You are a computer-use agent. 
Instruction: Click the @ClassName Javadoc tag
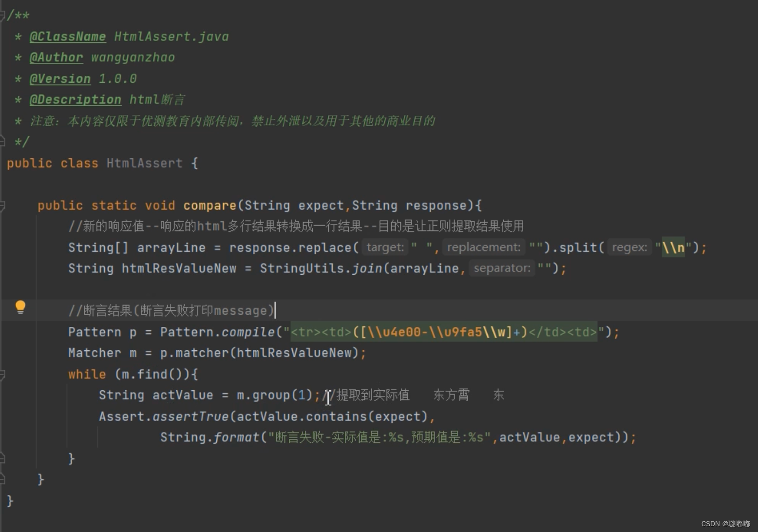point(68,37)
